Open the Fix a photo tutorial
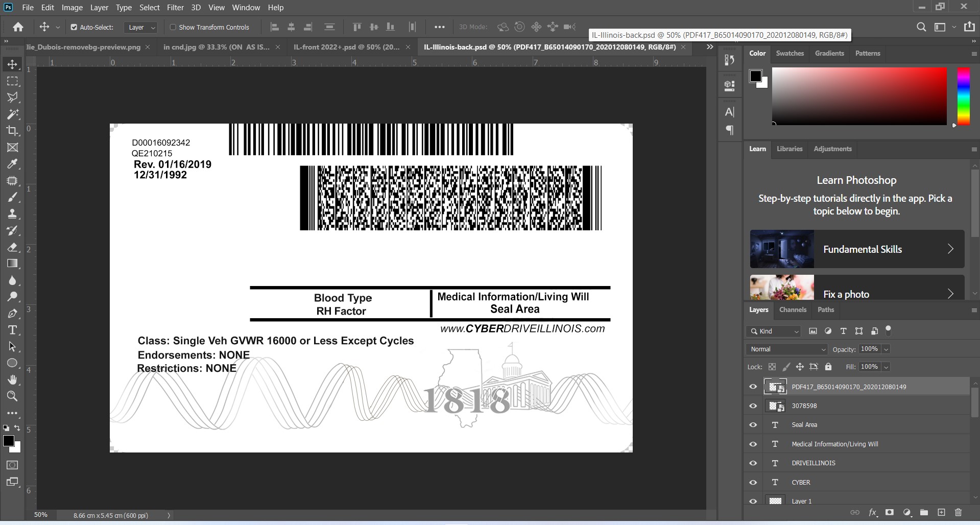Viewport: 980px width, 525px height. pos(857,291)
